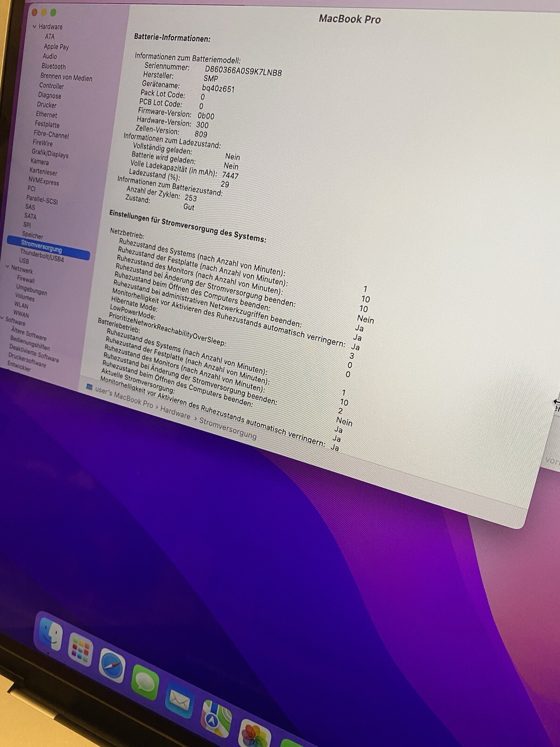
Task: Click the firmware version value 0b00
Action: click(206, 116)
